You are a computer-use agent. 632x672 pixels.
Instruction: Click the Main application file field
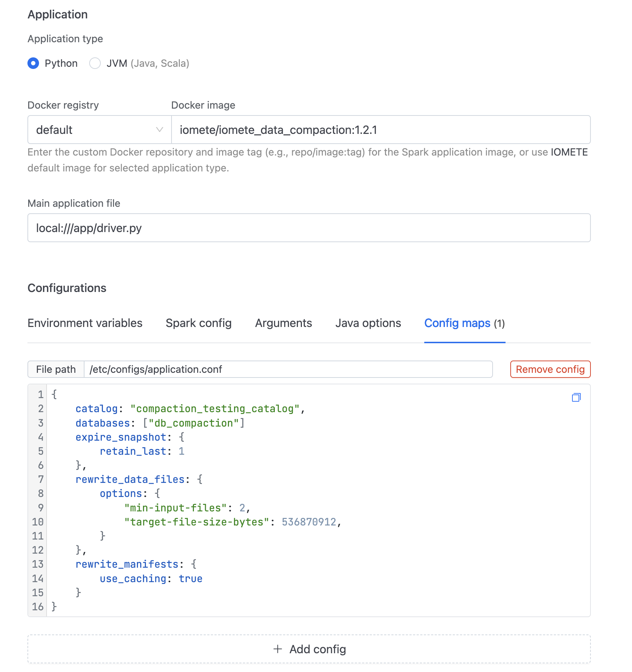309,228
